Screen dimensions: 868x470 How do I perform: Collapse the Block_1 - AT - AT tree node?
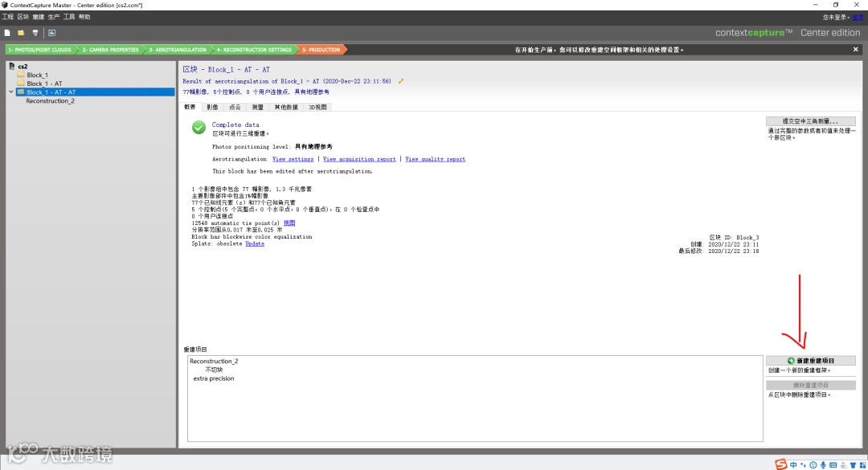click(11, 92)
